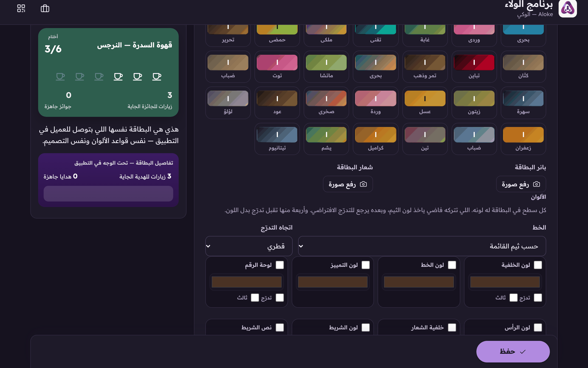Enable the لون الخط checkbox
The width and height of the screenshot is (588, 368).
[x=452, y=265]
